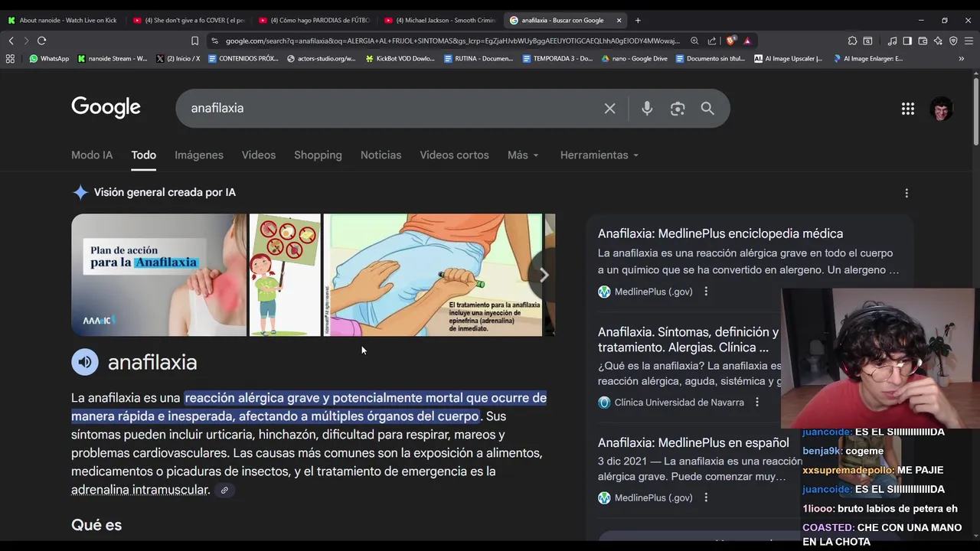This screenshot has height=551, width=980.
Task: Click the Qué es heading
Action: 96,525
